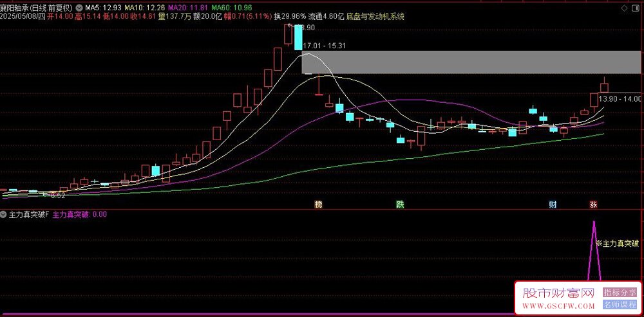The width and height of the screenshot is (644, 317).
Task: Click the 换29.96% turnover value
Action: [290, 17]
